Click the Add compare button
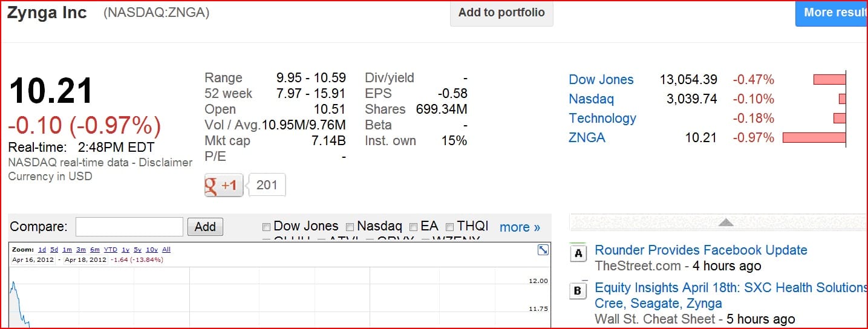This screenshot has height=329, width=868. tap(205, 227)
